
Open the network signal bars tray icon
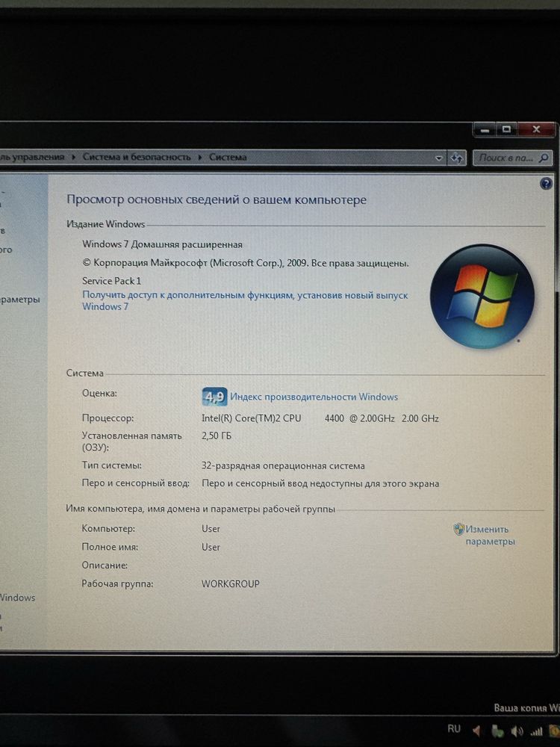[536, 731]
